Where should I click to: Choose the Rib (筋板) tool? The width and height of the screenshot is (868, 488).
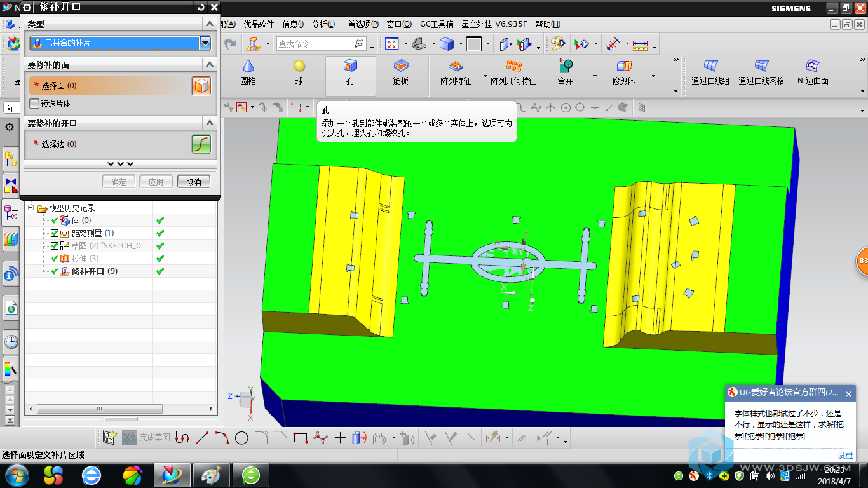pyautogui.click(x=400, y=72)
